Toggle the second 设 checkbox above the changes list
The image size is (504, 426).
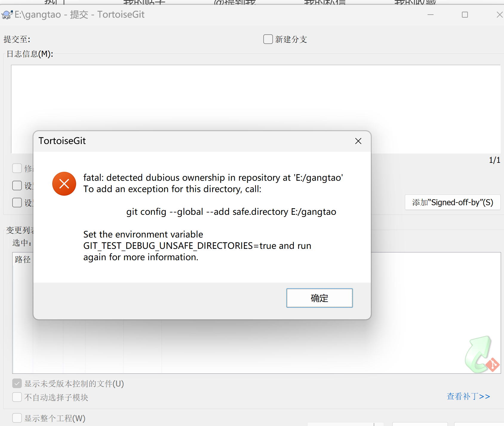click(x=17, y=203)
